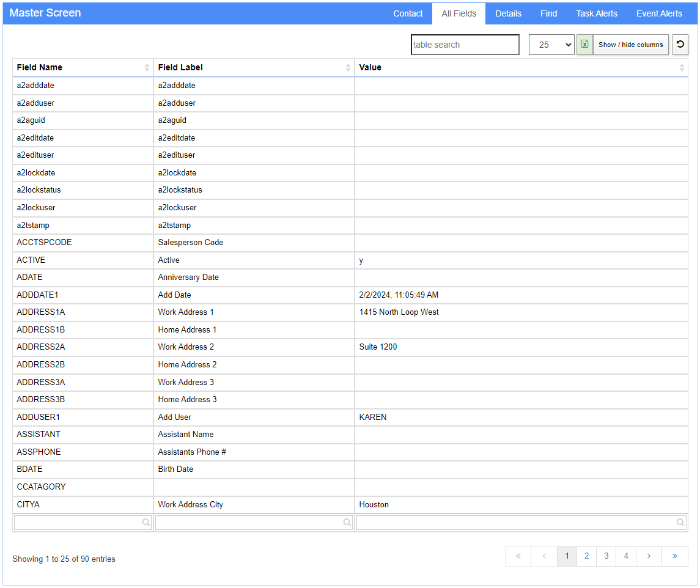Sort by Field Name column arrows
The image size is (700, 588).
point(147,67)
